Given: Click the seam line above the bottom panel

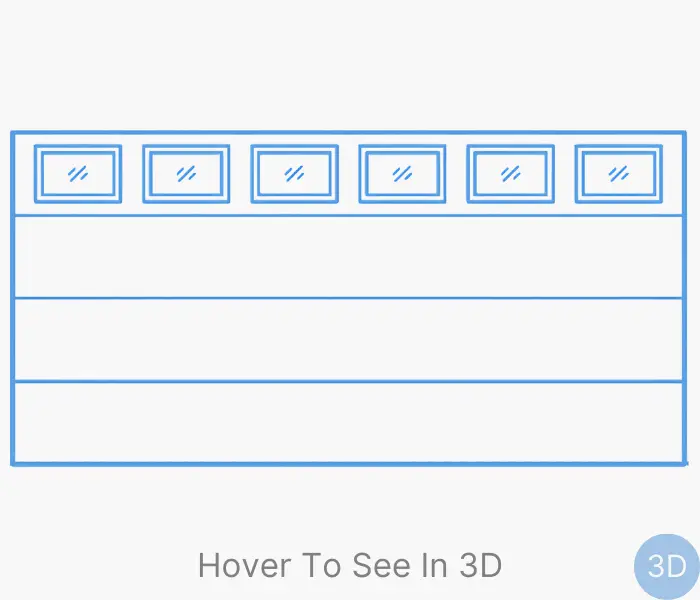Looking at the screenshot, I should click(x=349, y=382).
